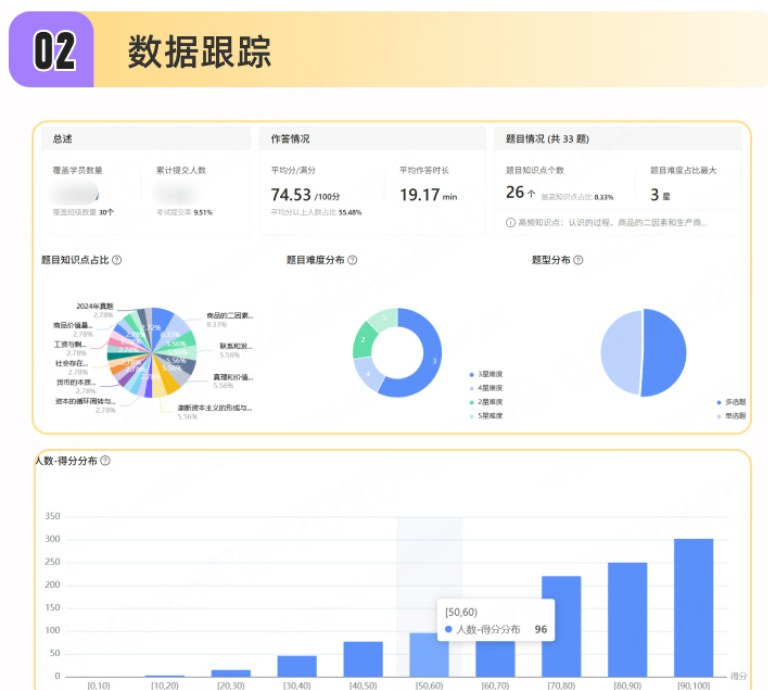Click 高频知识点 truncated text line
Viewport: 768px width, 690px height.
(x=612, y=222)
